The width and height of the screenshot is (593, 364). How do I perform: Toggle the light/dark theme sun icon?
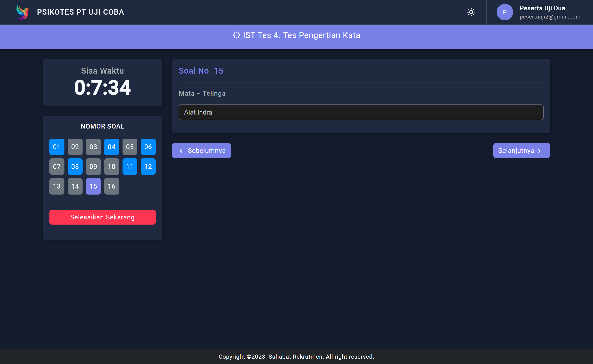point(471,12)
